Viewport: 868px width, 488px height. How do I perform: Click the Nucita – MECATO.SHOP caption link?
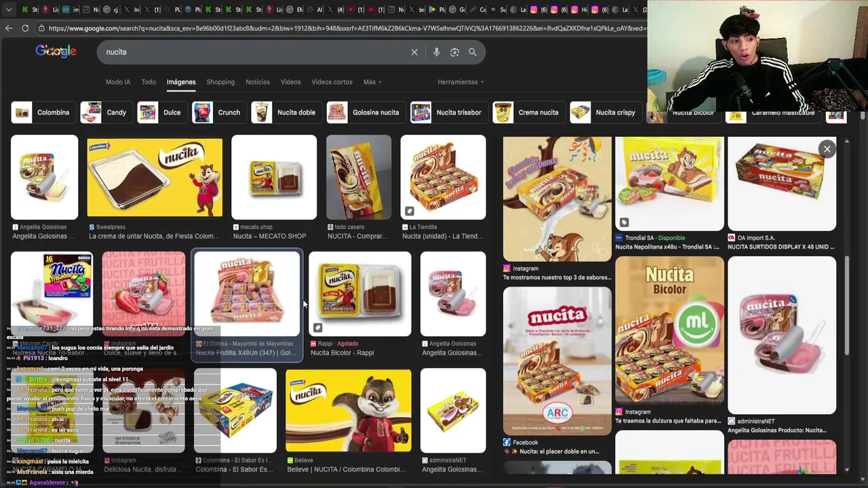tap(270, 237)
